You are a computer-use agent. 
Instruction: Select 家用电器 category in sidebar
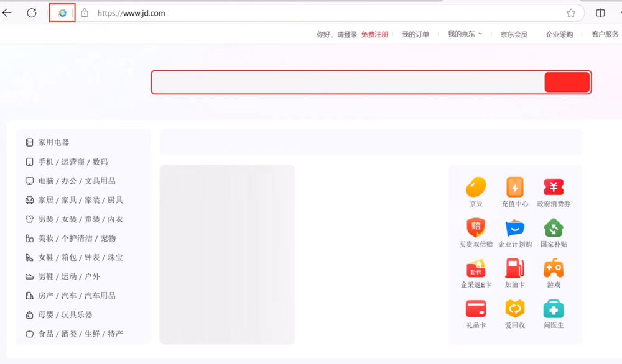tap(53, 142)
